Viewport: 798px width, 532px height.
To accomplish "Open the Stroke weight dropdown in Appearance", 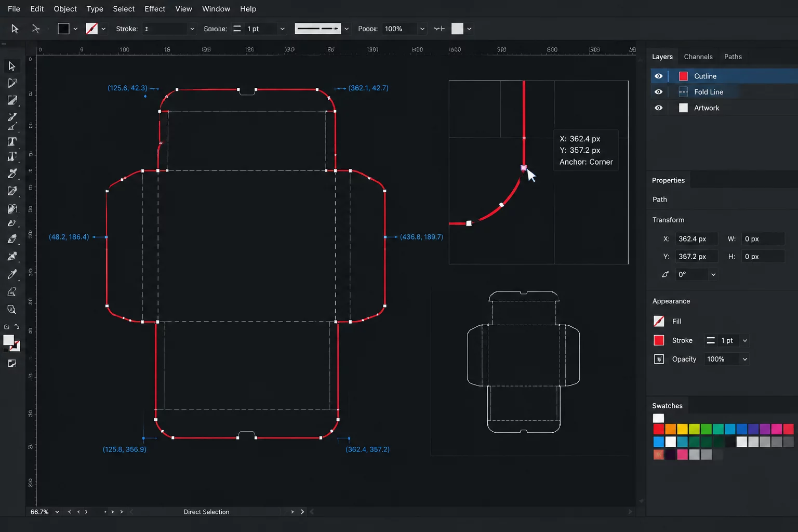I will (x=745, y=340).
